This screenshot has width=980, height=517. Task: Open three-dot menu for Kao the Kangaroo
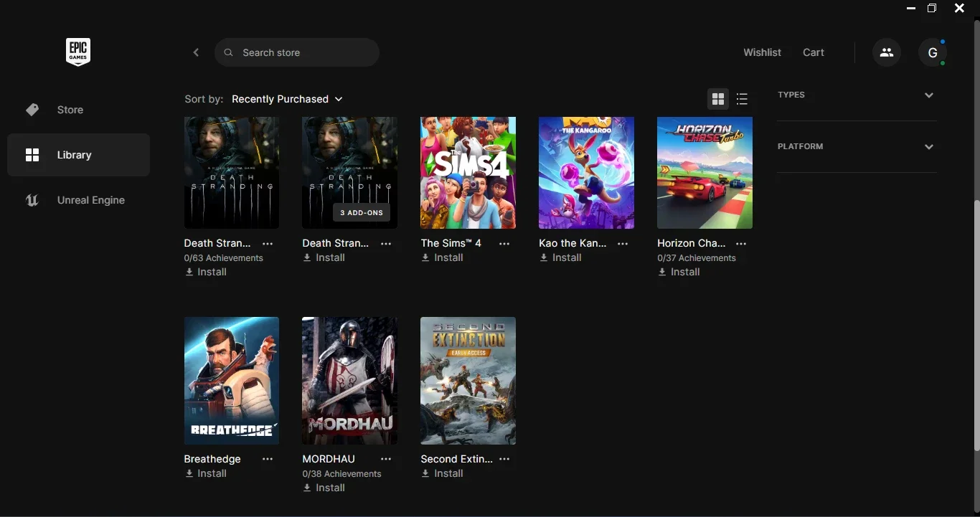click(623, 244)
